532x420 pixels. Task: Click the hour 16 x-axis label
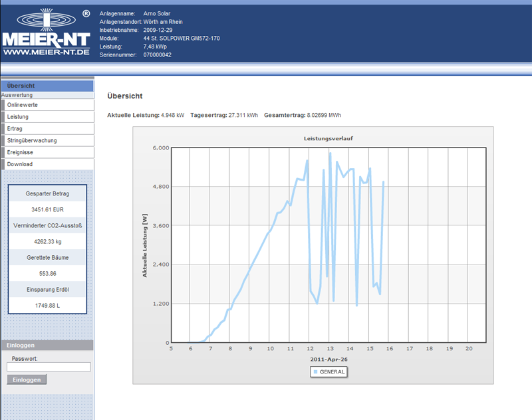click(390, 348)
